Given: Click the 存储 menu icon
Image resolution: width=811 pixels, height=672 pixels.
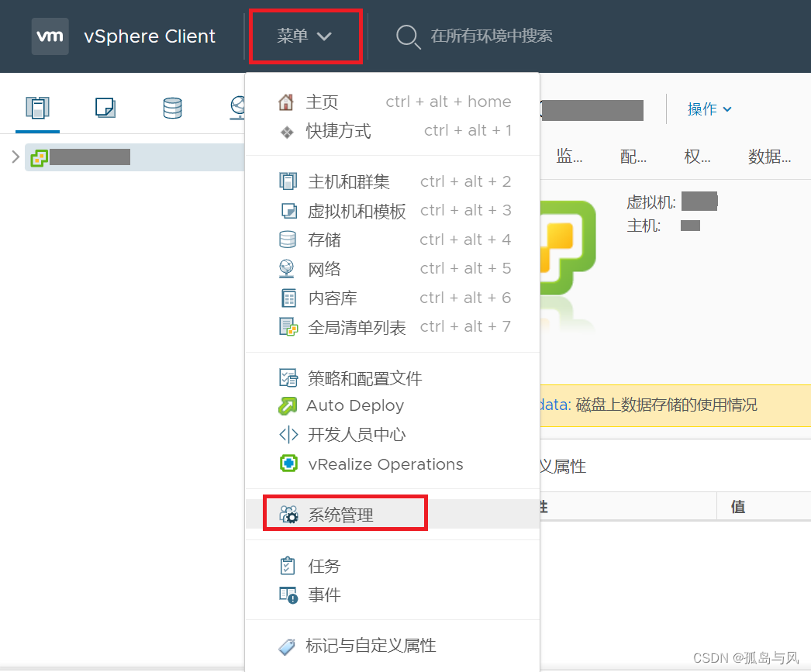Looking at the screenshot, I should coord(288,240).
